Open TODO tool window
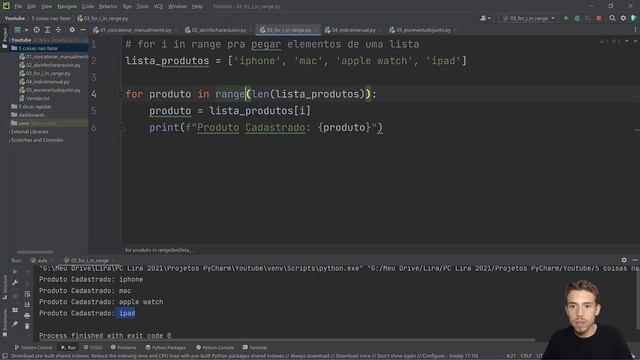The width and height of the screenshot is (640, 360). click(x=93, y=348)
